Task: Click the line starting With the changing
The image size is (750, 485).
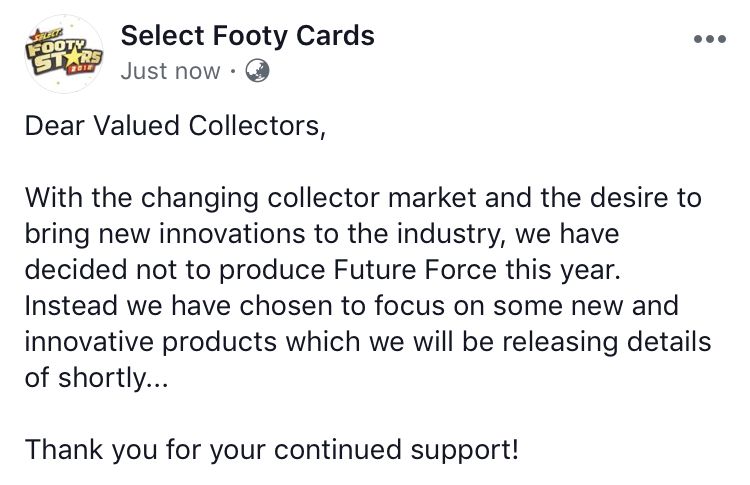Action: click(363, 198)
